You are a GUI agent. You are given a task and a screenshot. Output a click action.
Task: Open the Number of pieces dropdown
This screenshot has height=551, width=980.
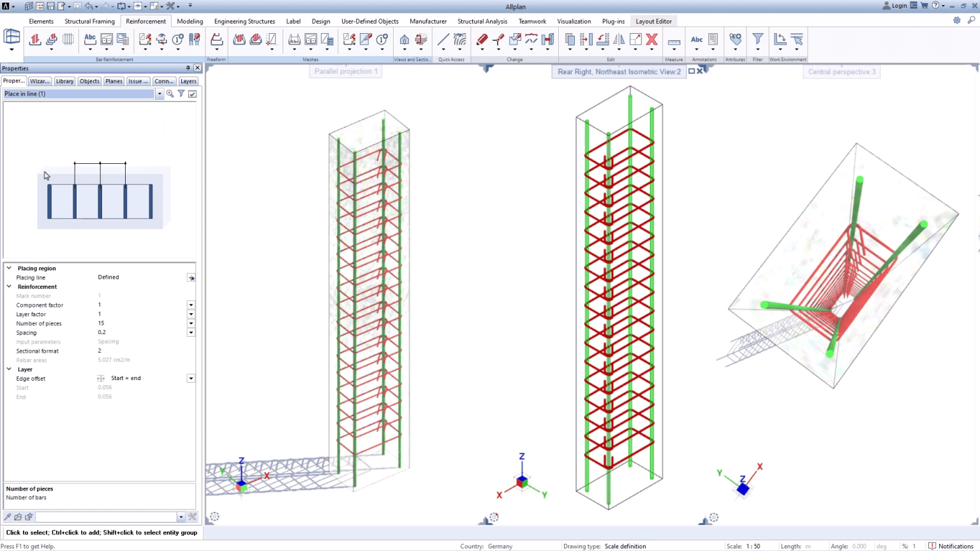(x=191, y=323)
